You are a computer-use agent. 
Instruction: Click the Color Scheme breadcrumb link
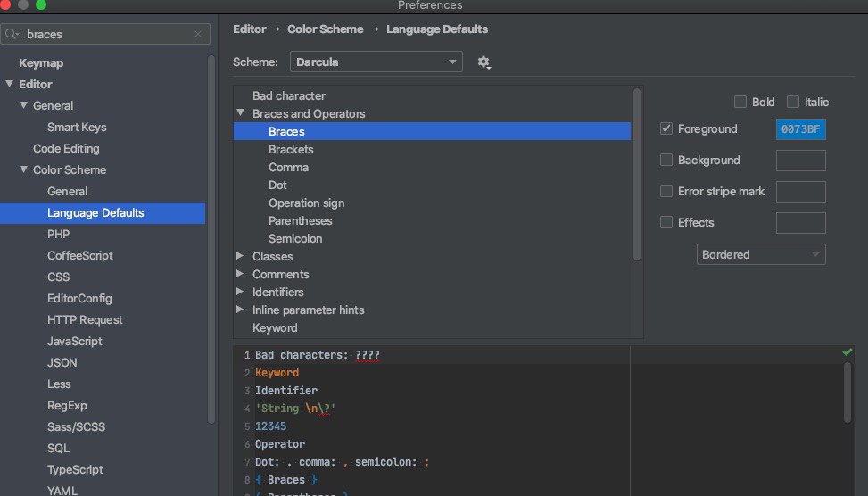[x=325, y=29]
